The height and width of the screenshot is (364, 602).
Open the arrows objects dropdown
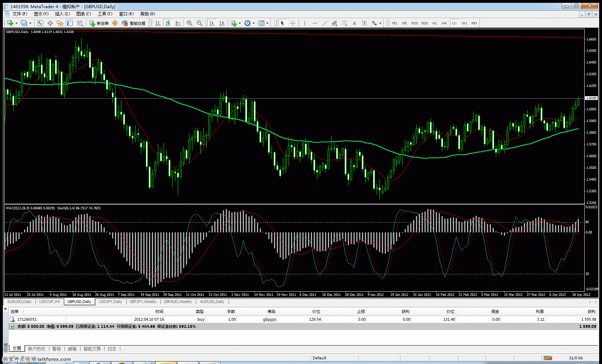pyautogui.click(x=381, y=23)
